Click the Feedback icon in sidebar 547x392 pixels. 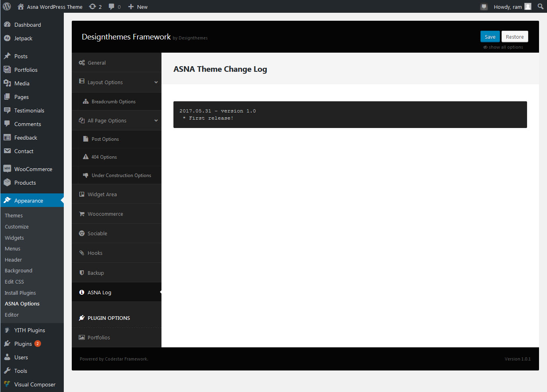[7, 137]
